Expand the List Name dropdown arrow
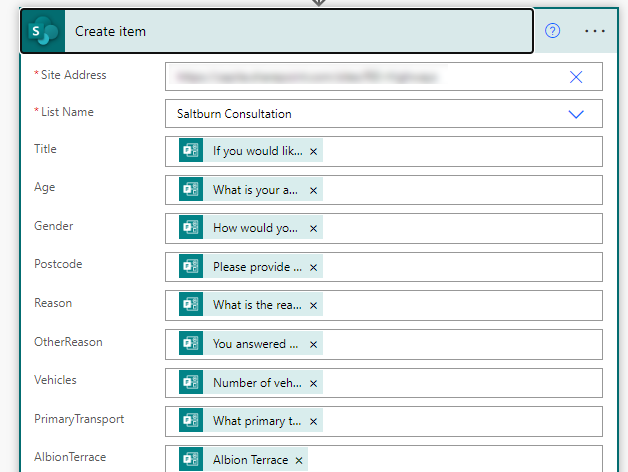The width and height of the screenshot is (628, 472). 576,114
